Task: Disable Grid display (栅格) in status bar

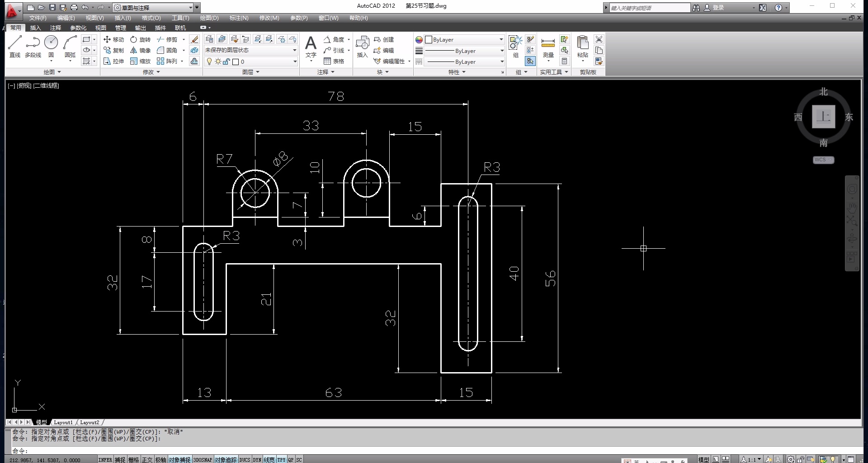Action: (x=133, y=459)
